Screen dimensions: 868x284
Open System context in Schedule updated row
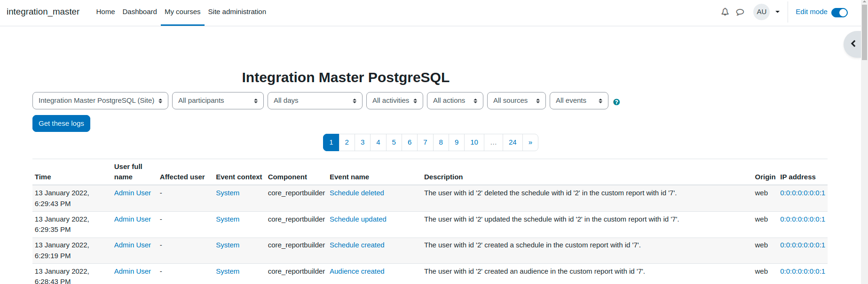tap(228, 219)
